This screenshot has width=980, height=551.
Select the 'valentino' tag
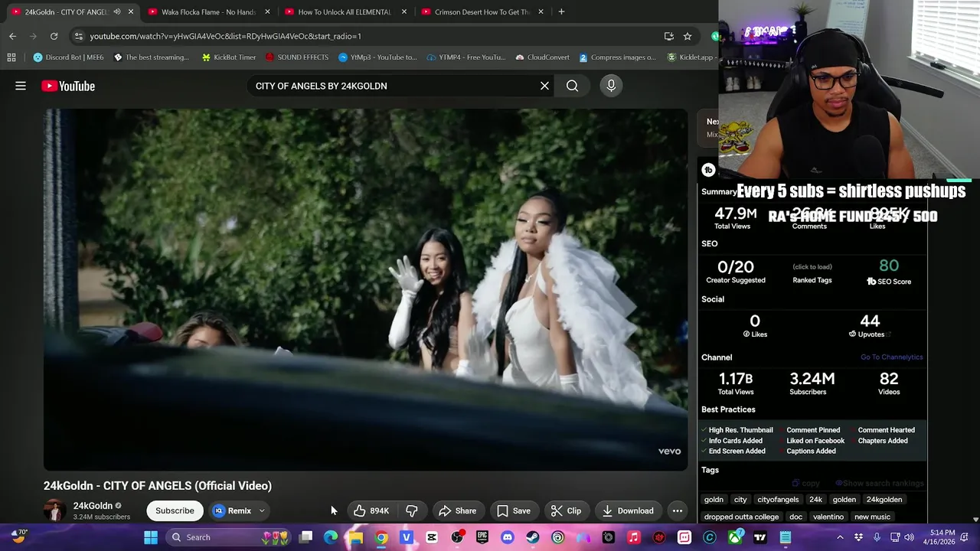(x=828, y=517)
